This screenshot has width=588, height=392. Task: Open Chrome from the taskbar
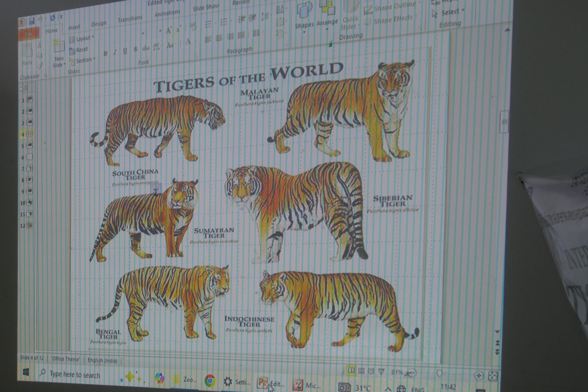(x=210, y=381)
